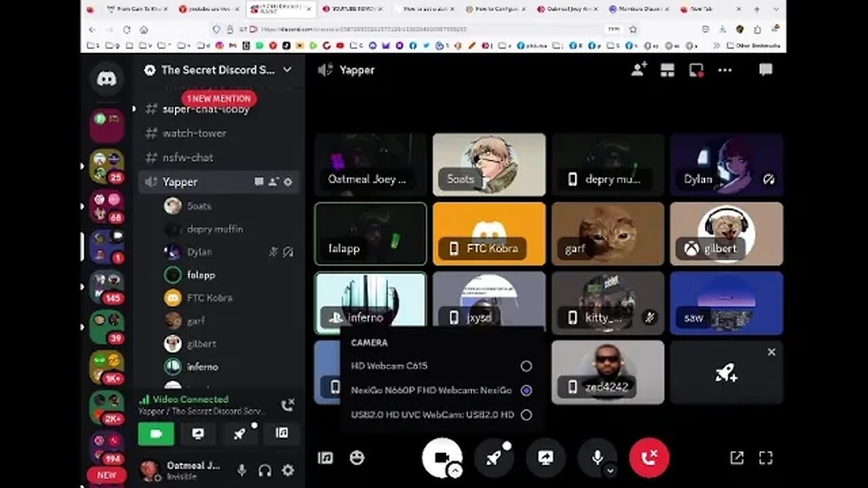The width and height of the screenshot is (868, 488).
Task: Jump to the 1 NEW MENTION pill
Action: point(218,98)
